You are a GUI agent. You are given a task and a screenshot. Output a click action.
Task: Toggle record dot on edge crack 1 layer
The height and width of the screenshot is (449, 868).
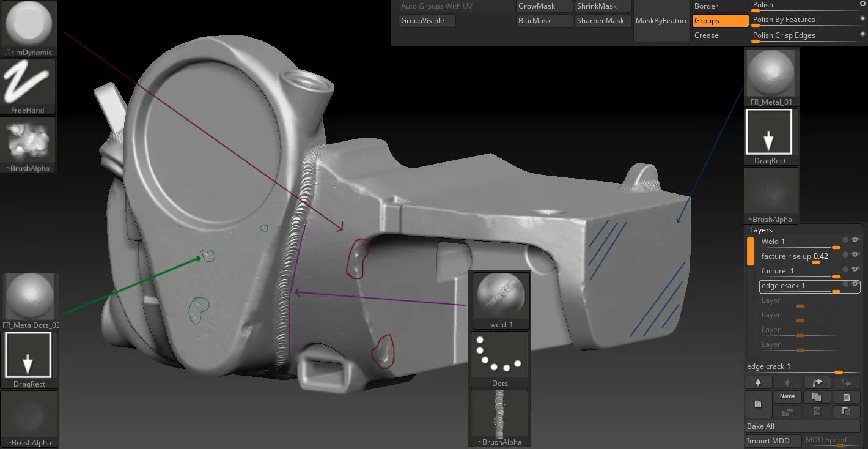845,284
